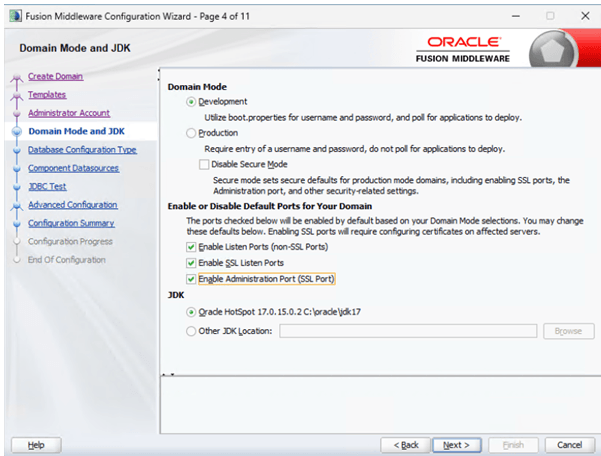Click the Component Datasources step bullet
601x456 pixels.
[16, 169]
